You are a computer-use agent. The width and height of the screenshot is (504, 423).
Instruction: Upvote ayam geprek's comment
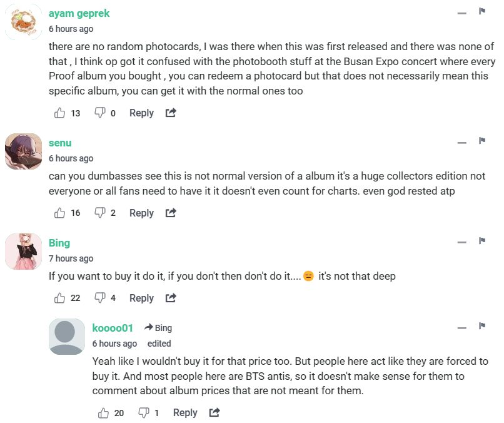(60, 113)
